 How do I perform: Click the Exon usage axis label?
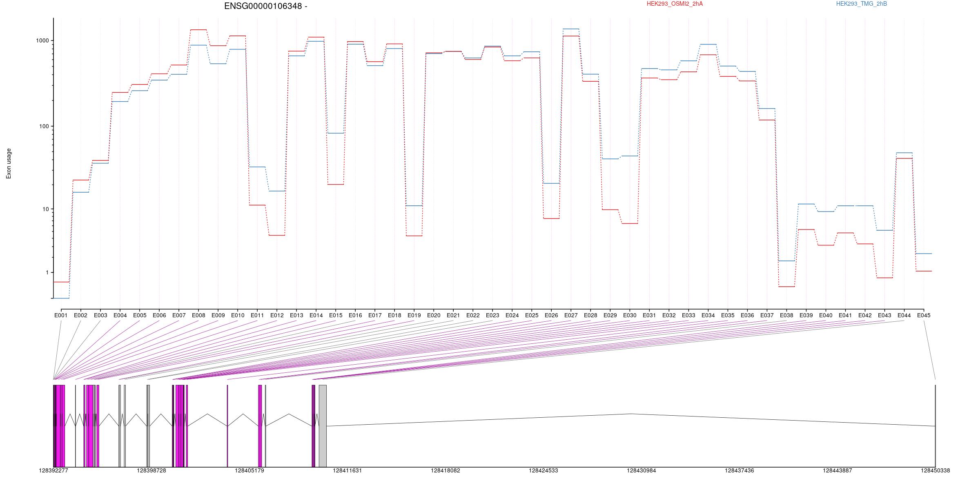(9, 163)
